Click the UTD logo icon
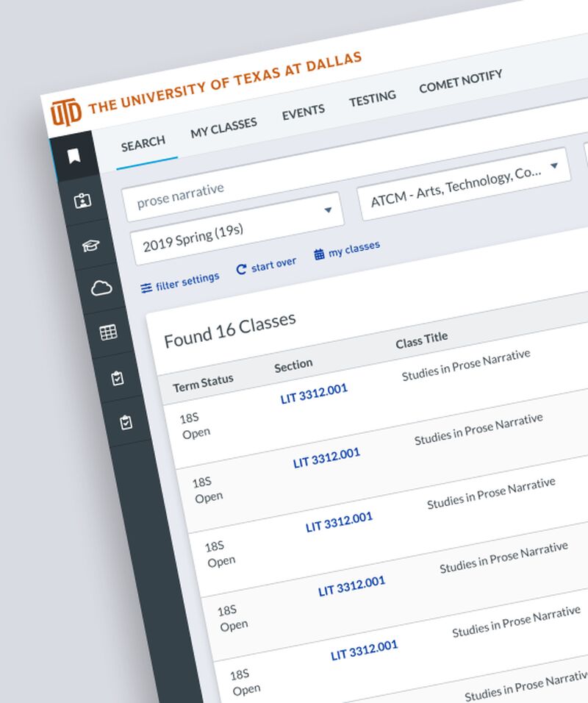The width and height of the screenshot is (588, 703). point(66,113)
